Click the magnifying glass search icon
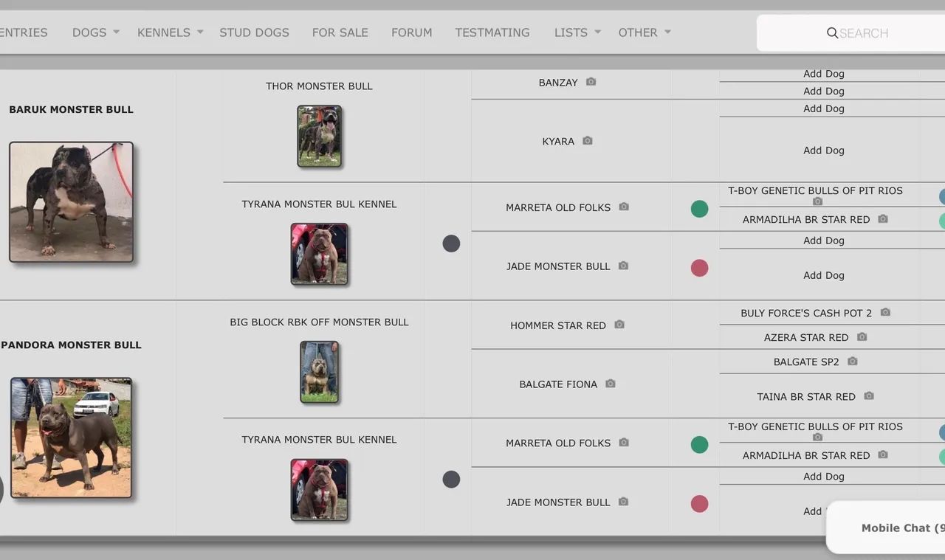945x560 pixels. coord(832,33)
